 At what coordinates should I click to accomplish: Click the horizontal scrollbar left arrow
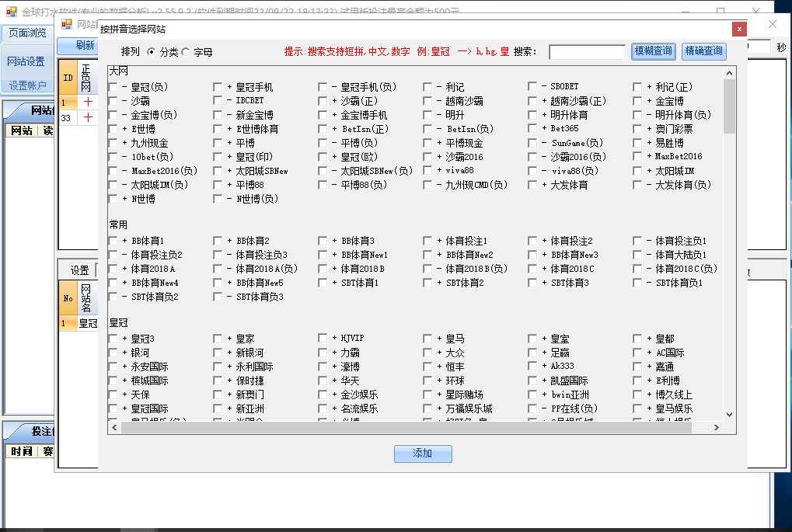pos(115,427)
